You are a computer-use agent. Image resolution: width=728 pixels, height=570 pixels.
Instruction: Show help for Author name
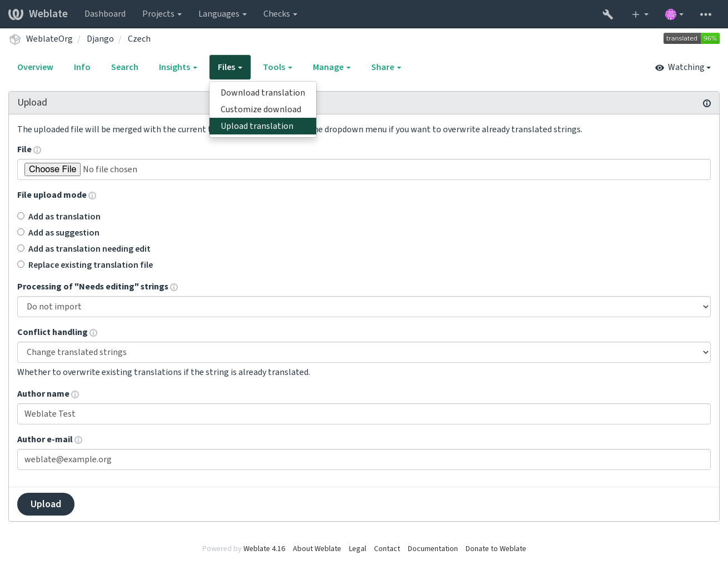[75, 394]
